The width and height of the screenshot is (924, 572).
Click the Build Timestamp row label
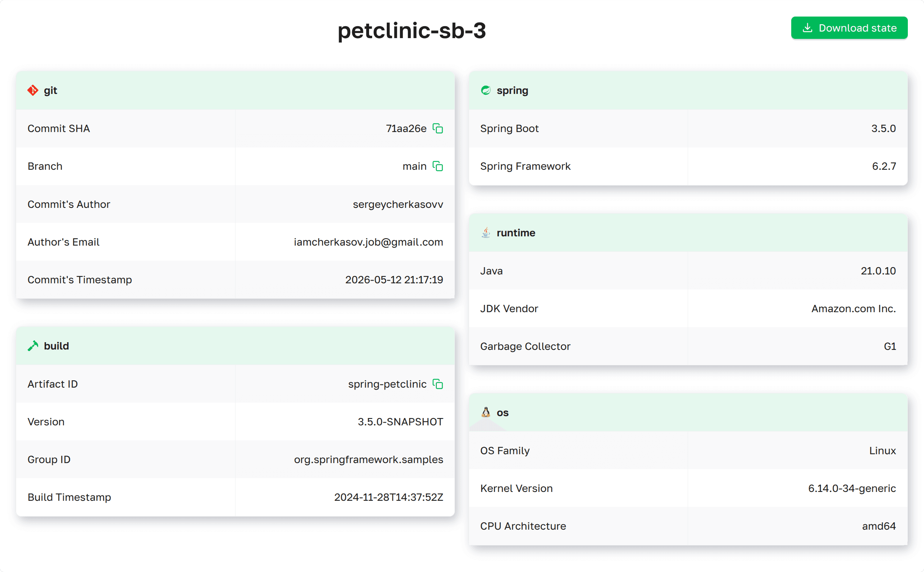coord(69,498)
